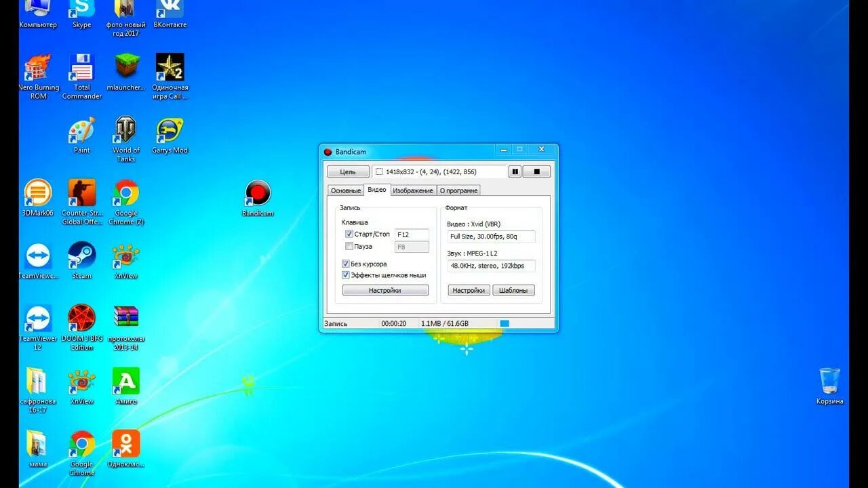Screen dimensions: 868x488
Task: Toggle Эффекты щелчков мыши checkbox
Action: [346, 275]
